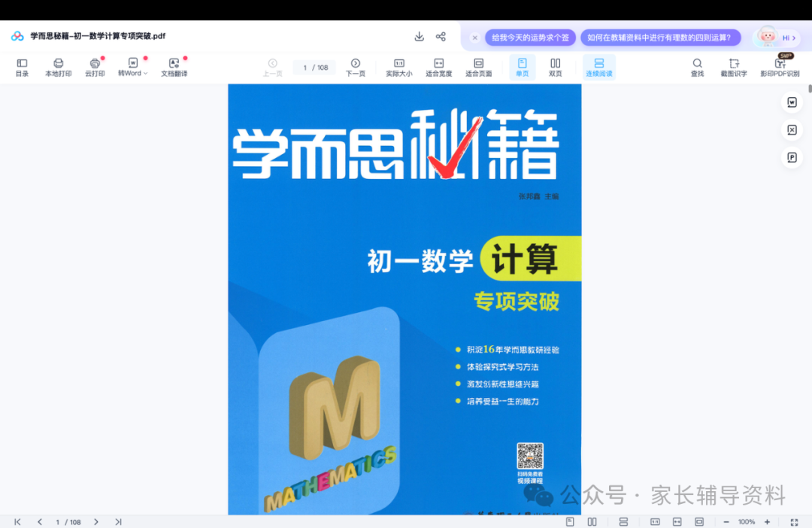Image resolution: width=812 pixels, height=528 pixels.
Task: Click the bottom bar page number field
Action: click(68, 522)
